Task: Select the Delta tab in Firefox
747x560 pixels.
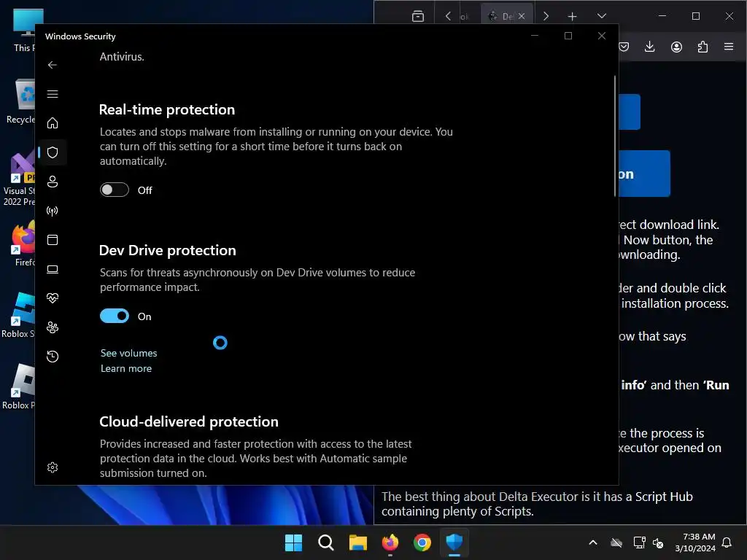Action: pos(501,16)
